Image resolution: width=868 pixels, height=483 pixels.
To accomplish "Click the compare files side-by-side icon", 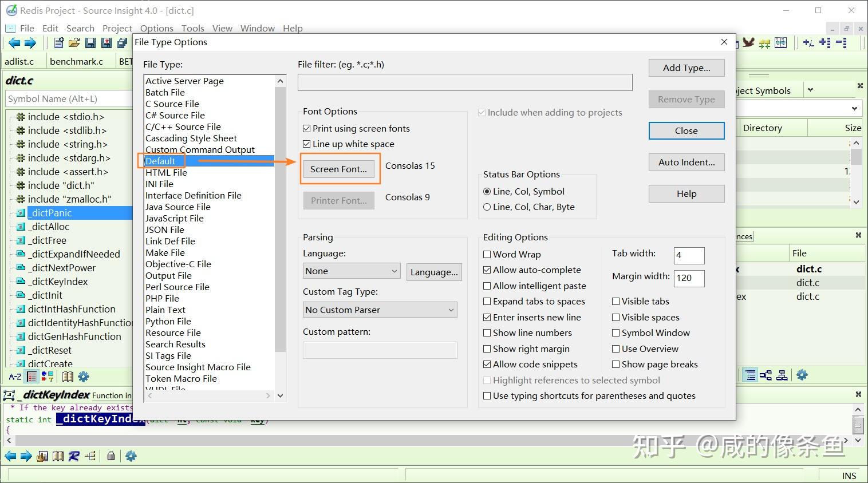I will click(x=780, y=43).
